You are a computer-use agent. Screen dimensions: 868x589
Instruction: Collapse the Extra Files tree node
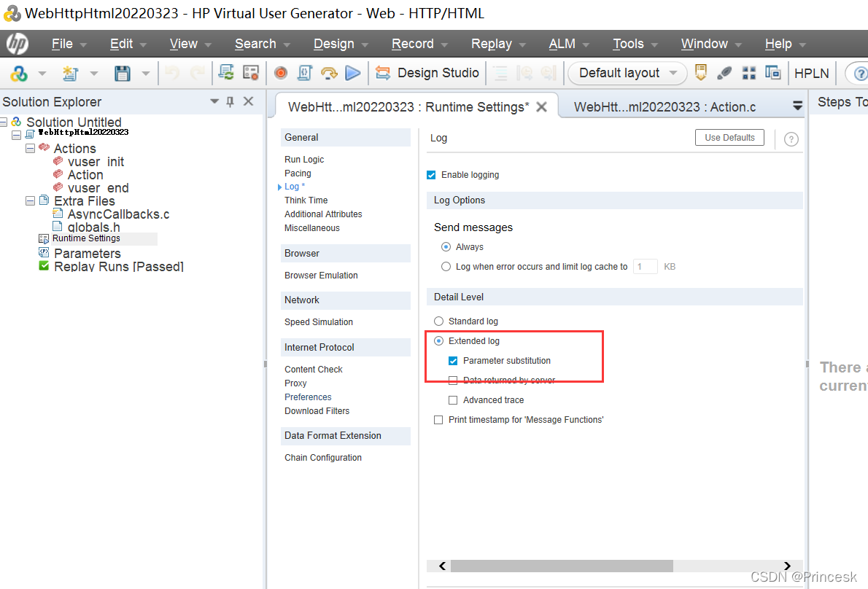(x=31, y=200)
